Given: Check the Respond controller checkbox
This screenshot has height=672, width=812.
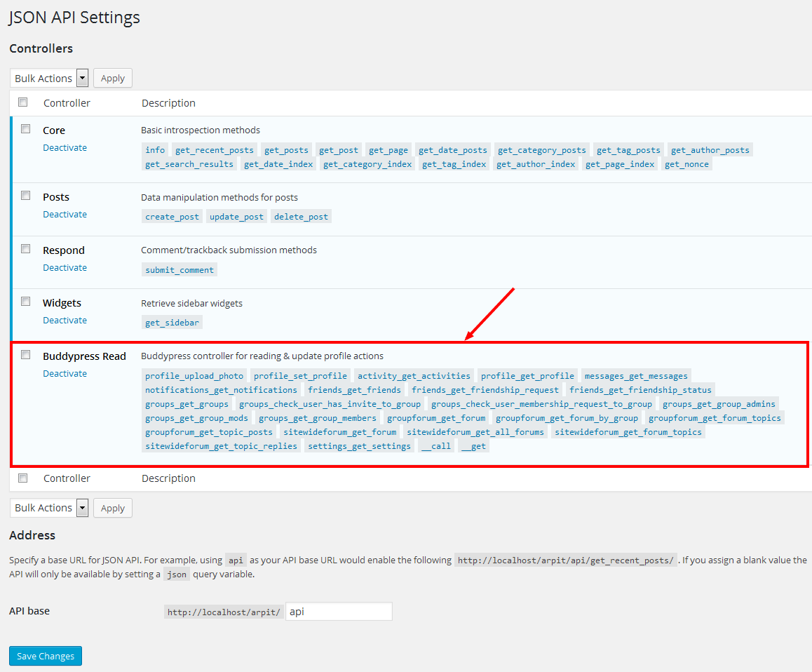Looking at the screenshot, I should tap(25, 249).
